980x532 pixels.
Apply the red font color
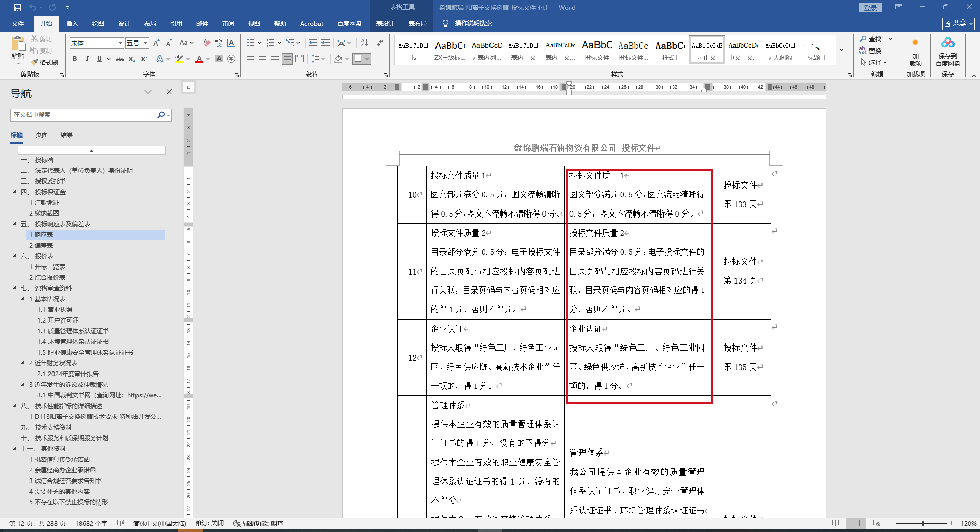(x=199, y=59)
